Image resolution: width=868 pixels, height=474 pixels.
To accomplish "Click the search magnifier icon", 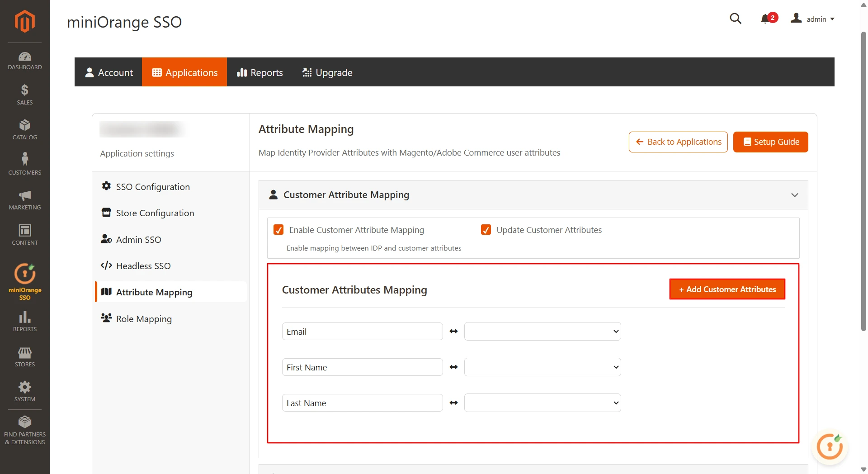I will coord(736,19).
